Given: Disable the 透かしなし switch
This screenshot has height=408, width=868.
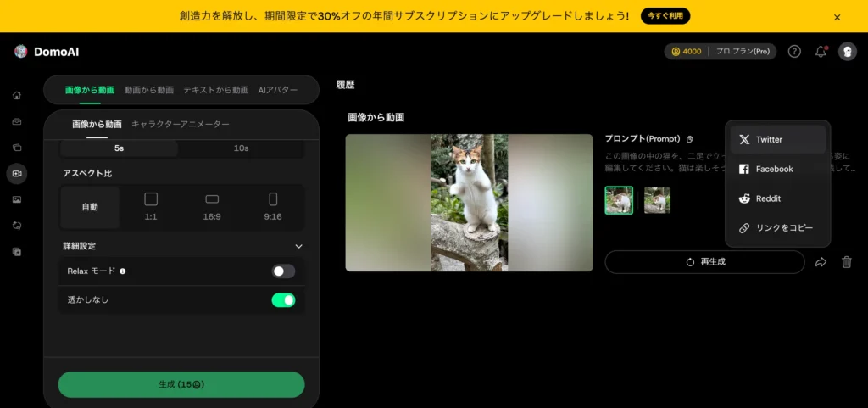Looking at the screenshot, I should tap(283, 300).
